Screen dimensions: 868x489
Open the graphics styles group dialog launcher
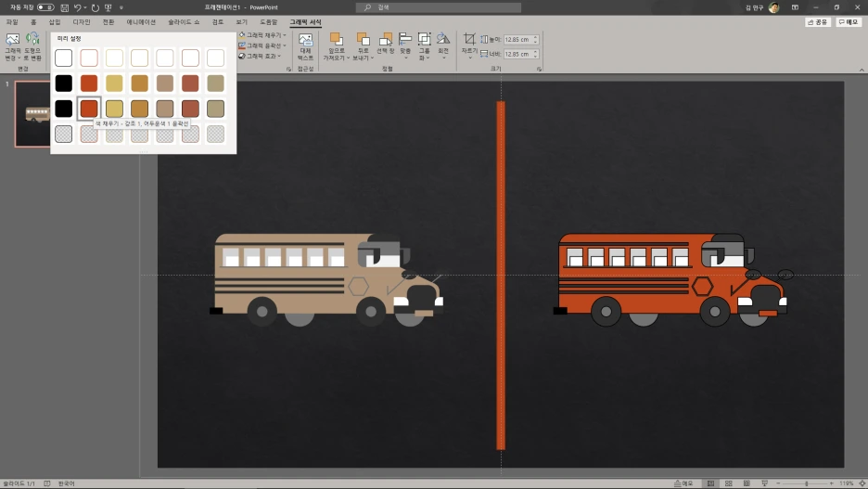point(288,70)
